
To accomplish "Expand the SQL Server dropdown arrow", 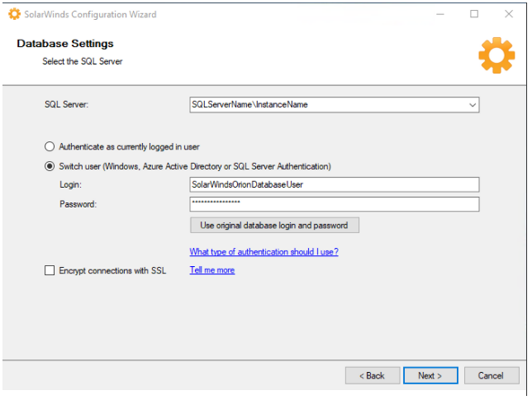I will click(472, 105).
